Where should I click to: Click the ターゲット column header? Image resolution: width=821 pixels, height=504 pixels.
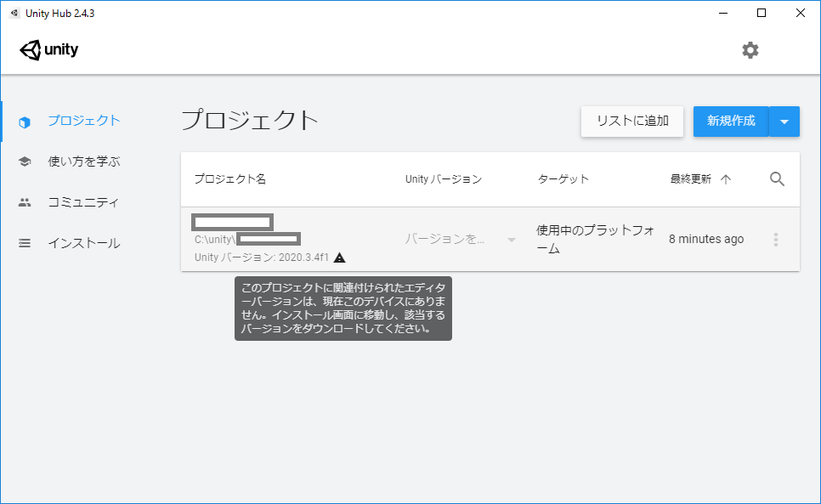pyautogui.click(x=563, y=179)
